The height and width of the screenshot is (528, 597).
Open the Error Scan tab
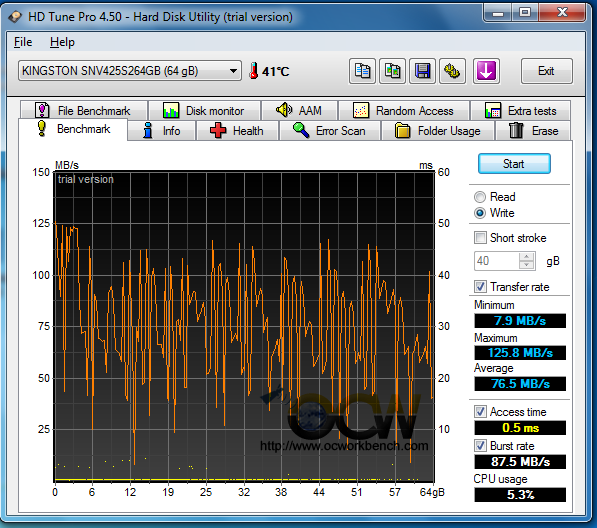[330, 131]
